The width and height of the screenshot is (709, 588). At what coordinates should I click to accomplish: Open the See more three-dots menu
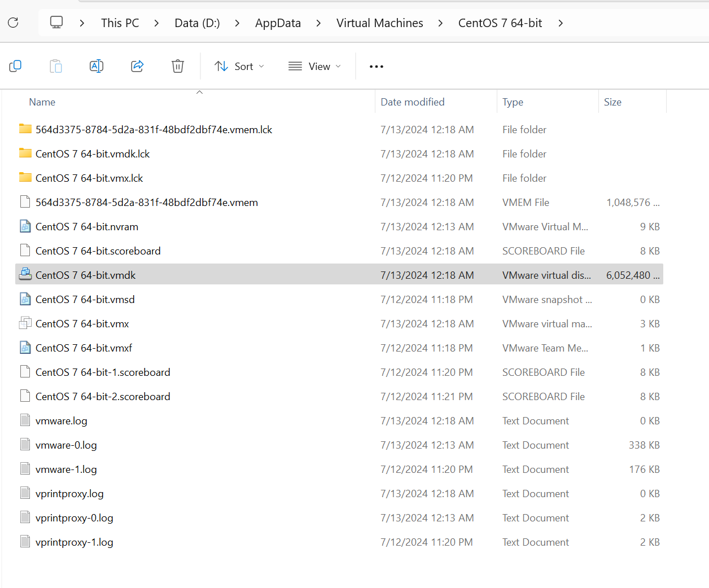coord(376,67)
